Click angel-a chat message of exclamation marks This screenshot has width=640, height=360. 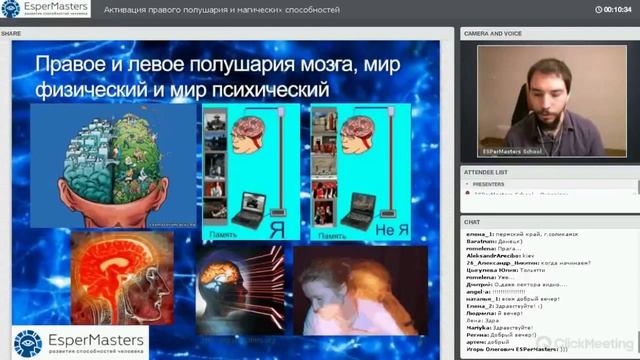(496, 292)
